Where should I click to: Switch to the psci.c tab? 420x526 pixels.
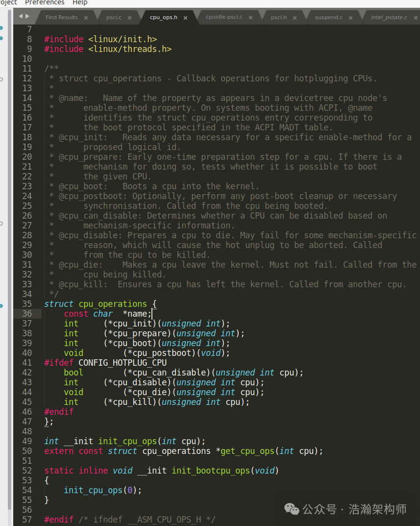click(114, 17)
